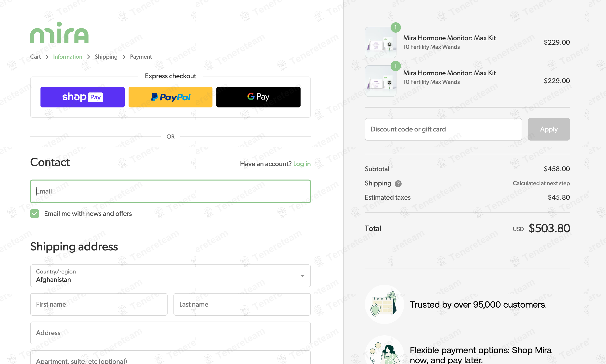This screenshot has height=364, width=606.
Task: Click the Apply discount button
Action: [x=549, y=129]
